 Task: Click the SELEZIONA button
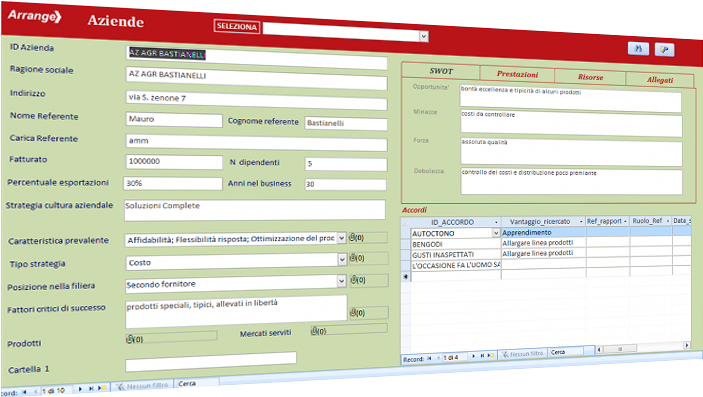pyautogui.click(x=237, y=26)
